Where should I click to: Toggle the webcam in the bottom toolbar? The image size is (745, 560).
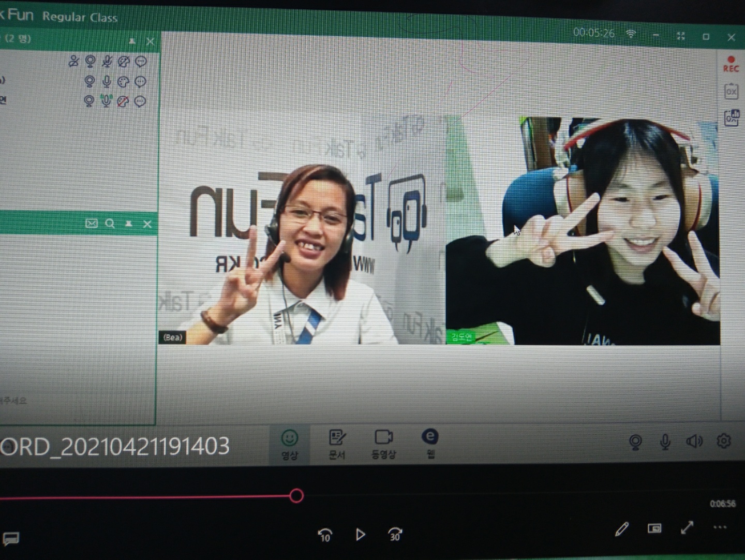(x=635, y=441)
